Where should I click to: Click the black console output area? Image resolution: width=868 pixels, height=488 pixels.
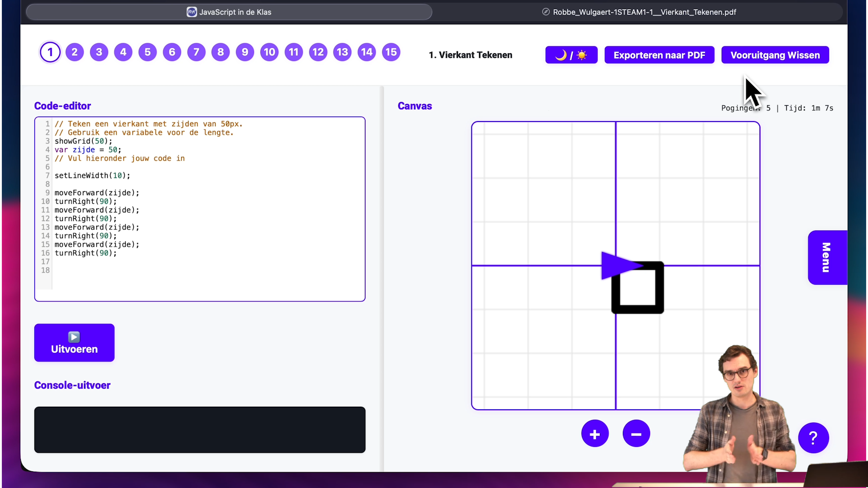(200, 430)
